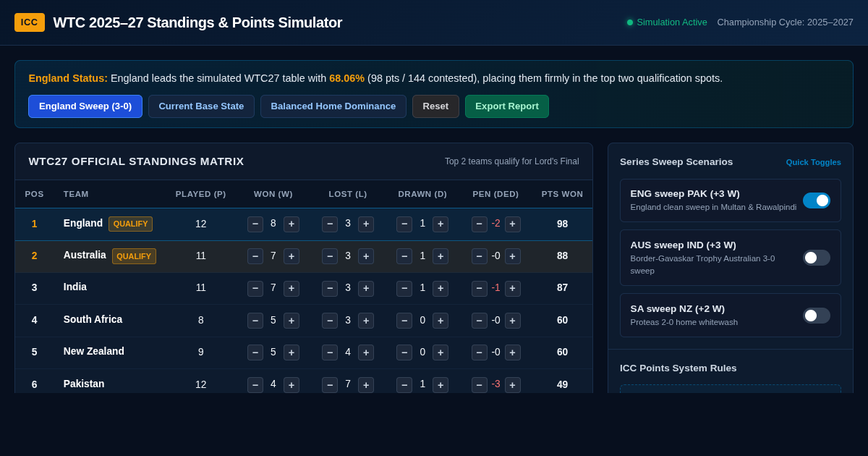Screen dimensions: 868x456
Task: Decrease England's Won count
Action: [255, 224]
